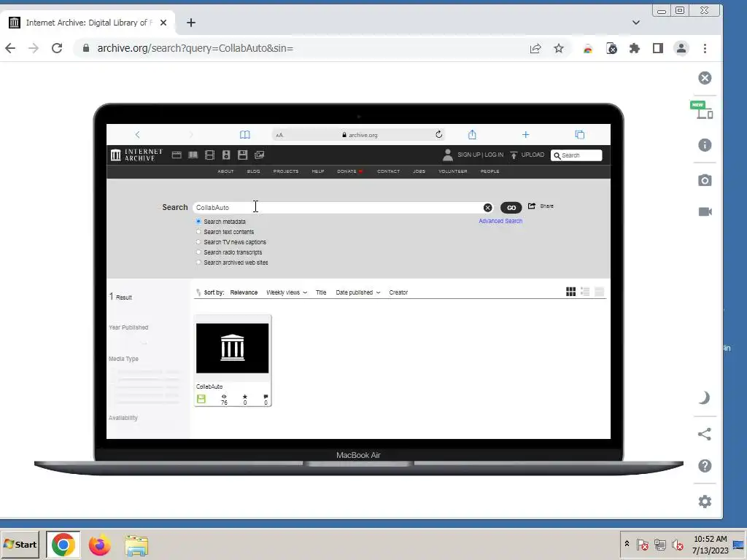This screenshot has width=747, height=560.
Task: Open the Chrome profile avatar
Action: (x=681, y=48)
